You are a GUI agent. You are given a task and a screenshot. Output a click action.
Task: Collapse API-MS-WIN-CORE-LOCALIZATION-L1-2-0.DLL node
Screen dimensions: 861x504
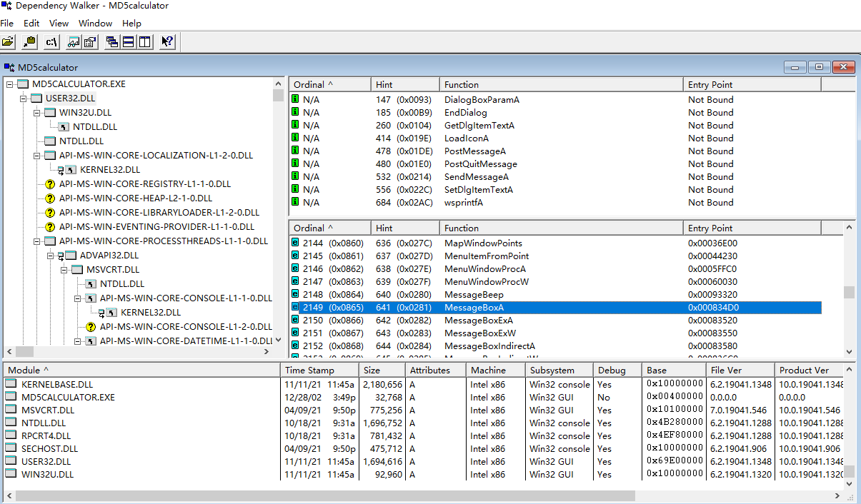coord(37,156)
